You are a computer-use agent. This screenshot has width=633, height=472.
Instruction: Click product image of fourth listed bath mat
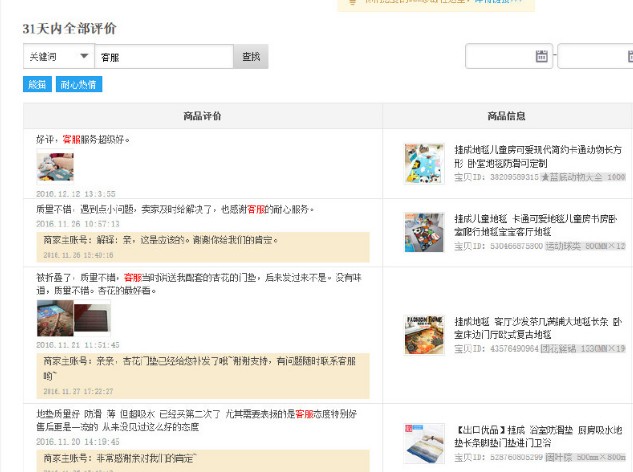[424, 443]
